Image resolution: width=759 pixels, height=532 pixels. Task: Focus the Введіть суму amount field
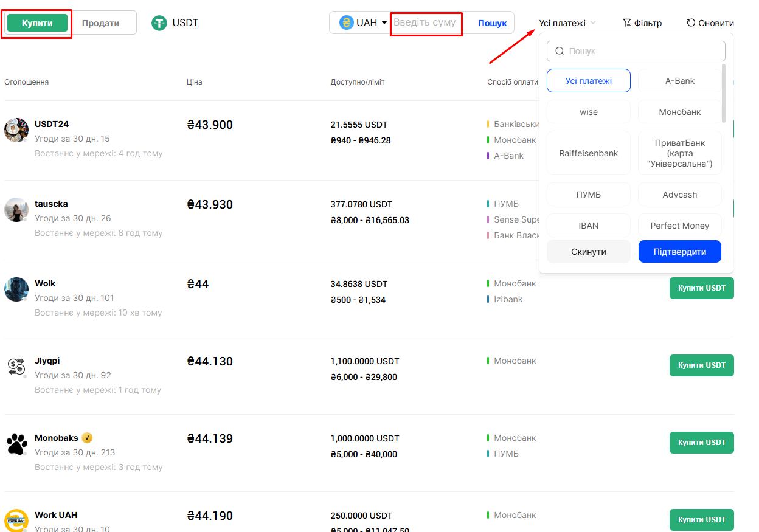(426, 22)
